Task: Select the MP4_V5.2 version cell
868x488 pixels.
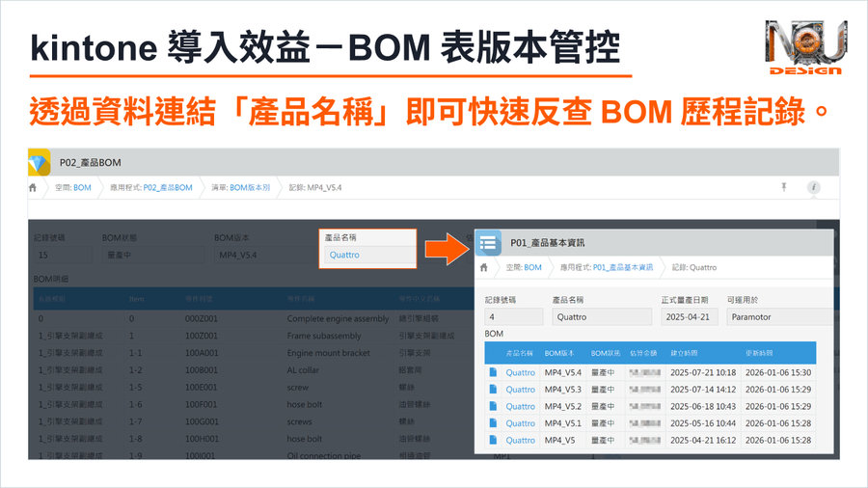Action: (563, 406)
